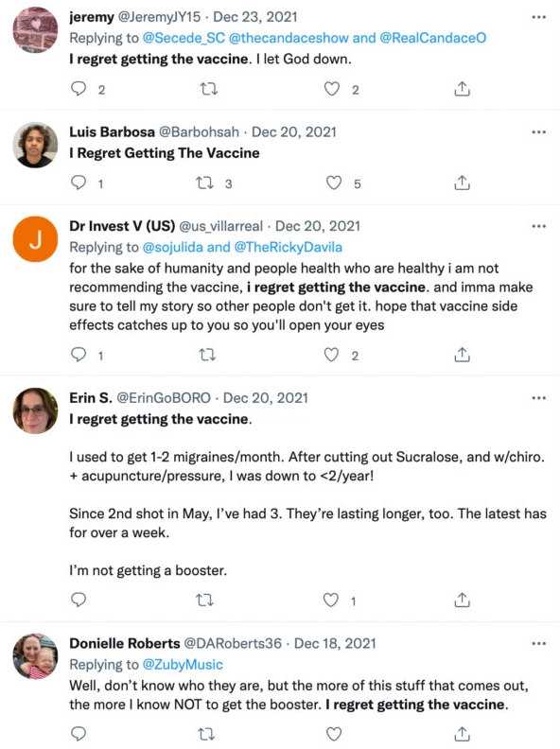Reply to jeremy's tweet
The height and width of the screenshot is (749, 560).
(79, 89)
